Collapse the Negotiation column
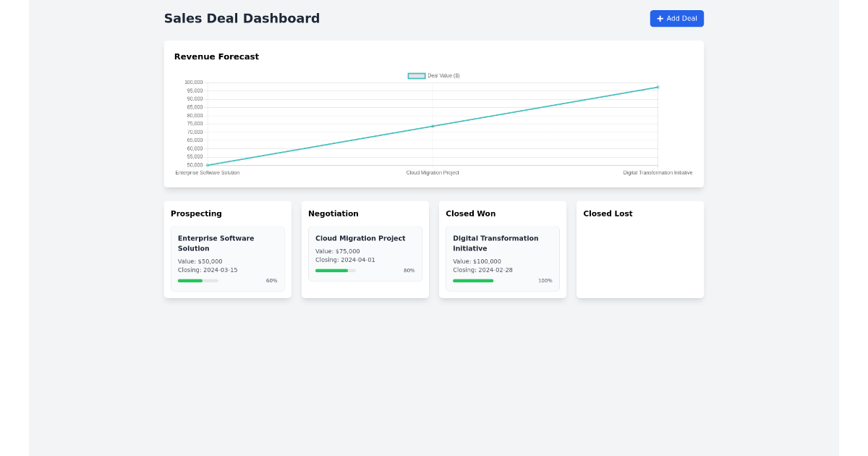Image resolution: width=868 pixels, height=456 pixels. (333, 214)
